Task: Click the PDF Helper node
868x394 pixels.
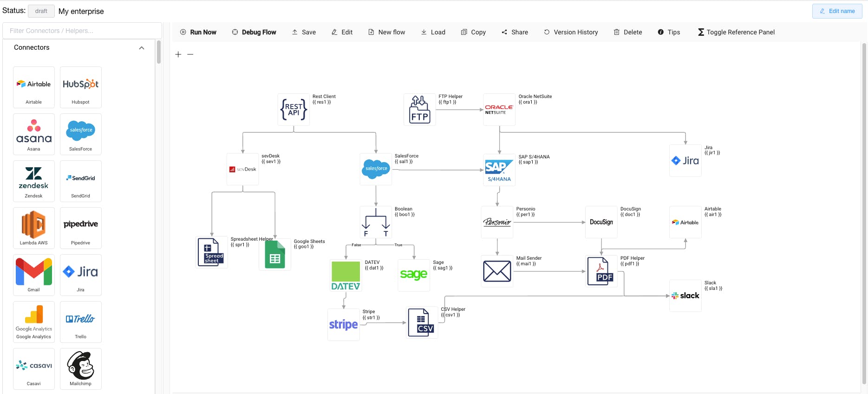Action: tap(601, 271)
